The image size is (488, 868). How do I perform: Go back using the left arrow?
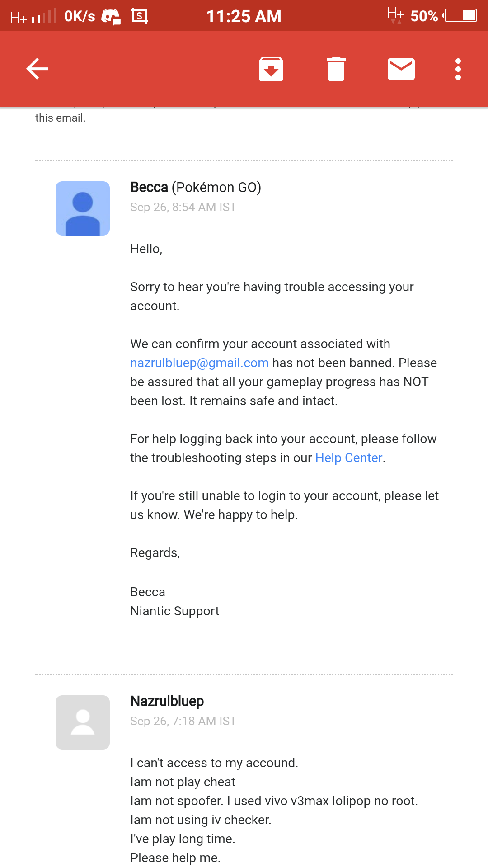37,69
